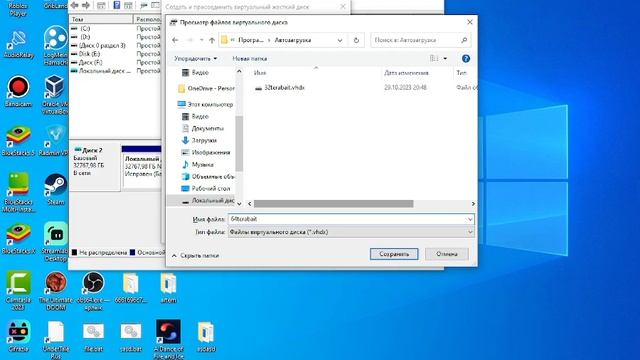Select Документы in navigation tree

pyautogui.click(x=202, y=128)
